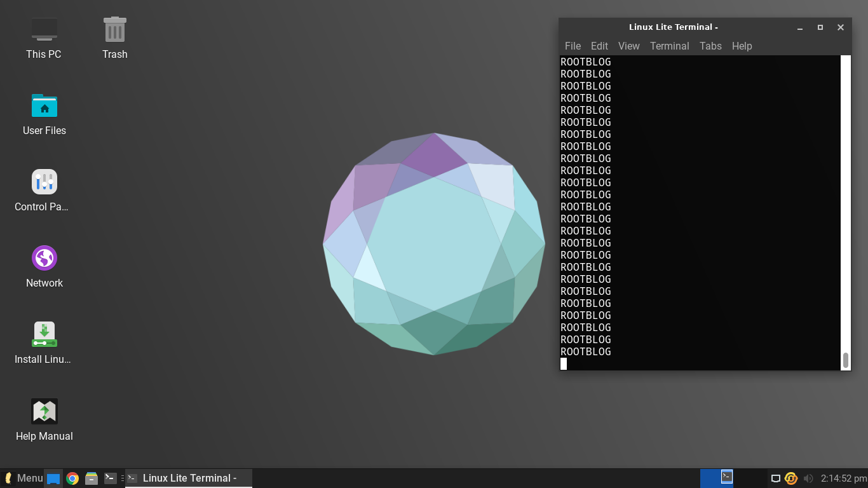Click the Linux Lite Menu button
This screenshot has height=488, width=868.
[x=22, y=477]
